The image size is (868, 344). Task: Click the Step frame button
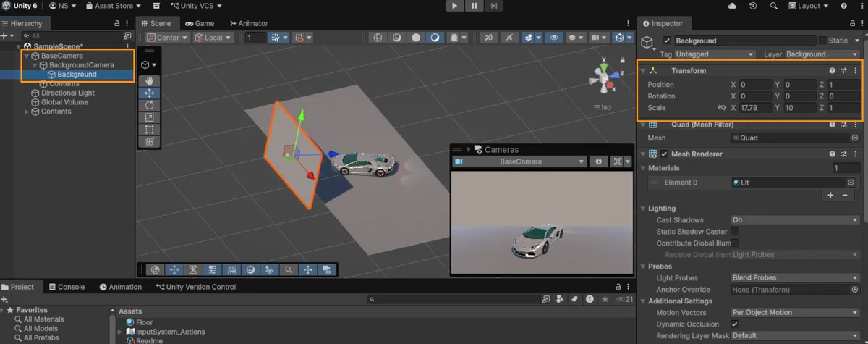493,6
